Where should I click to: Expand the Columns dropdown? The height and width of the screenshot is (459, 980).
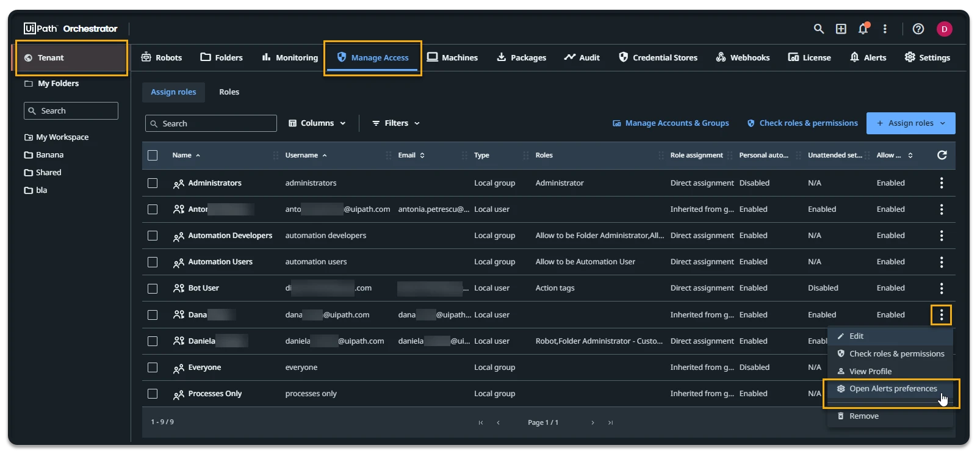tap(317, 123)
